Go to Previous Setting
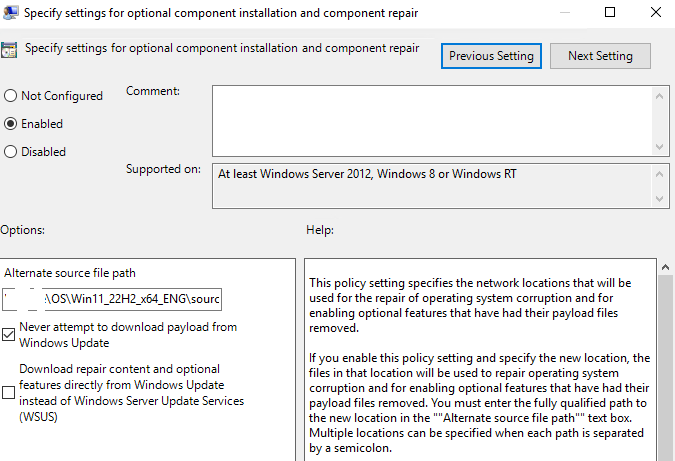 (491, 56)
